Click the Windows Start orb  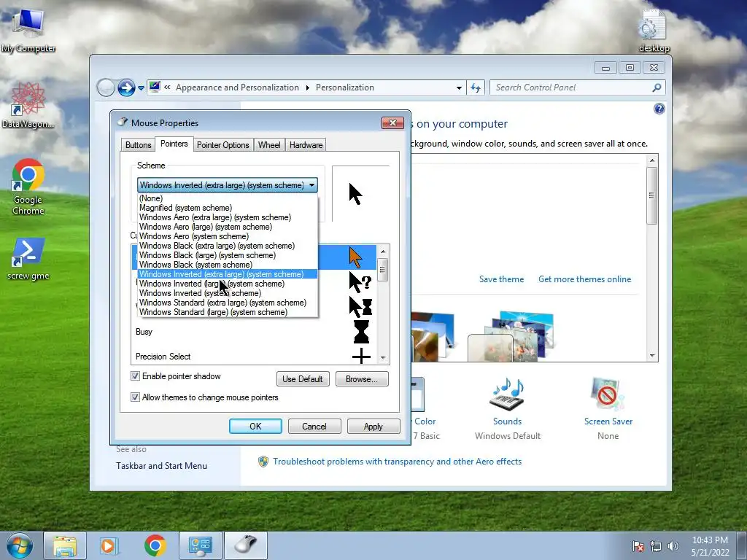tap(20, 545)
